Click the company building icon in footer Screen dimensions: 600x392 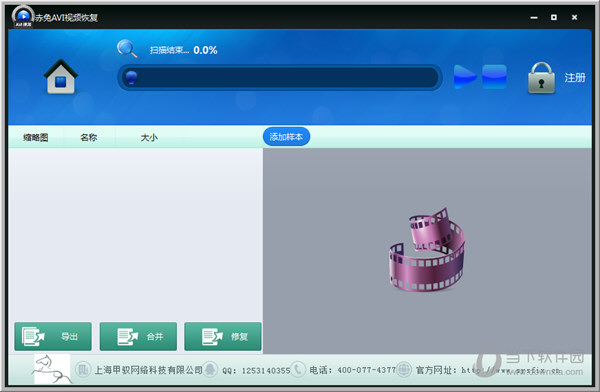click(x=82, y=370)
